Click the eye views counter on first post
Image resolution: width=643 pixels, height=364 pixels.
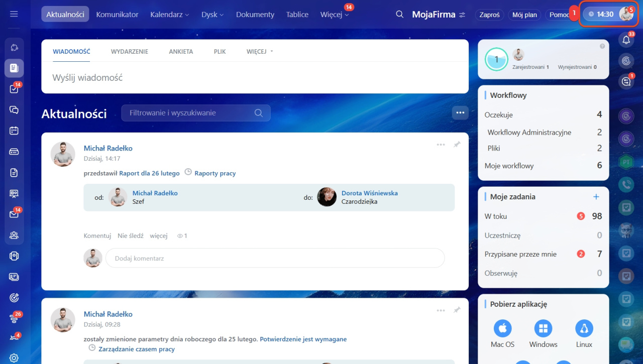coord(182,236)
